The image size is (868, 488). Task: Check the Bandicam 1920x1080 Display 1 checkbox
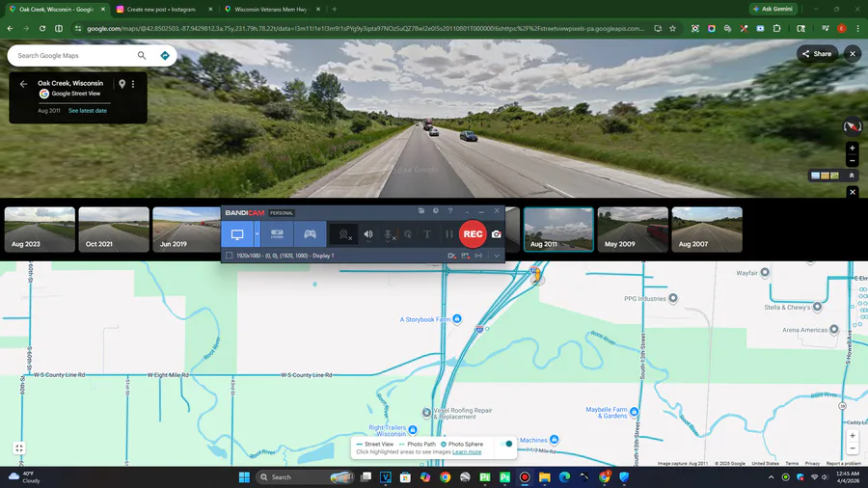click(229, 256)
